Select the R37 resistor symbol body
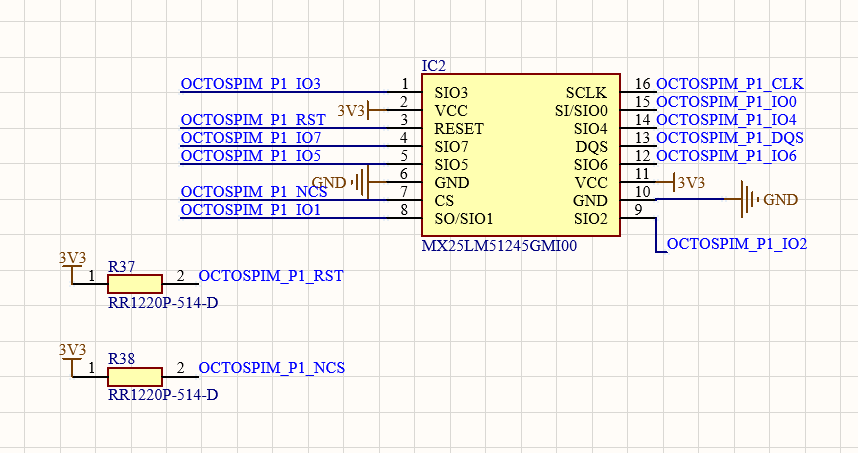The width and height of the screenshot is (858, 453). [x=135, y=284]
